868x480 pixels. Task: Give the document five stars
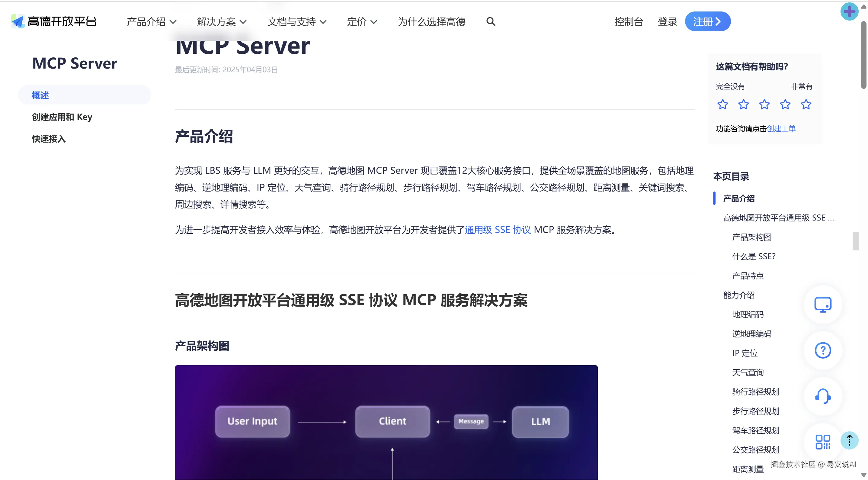[806, 105]
